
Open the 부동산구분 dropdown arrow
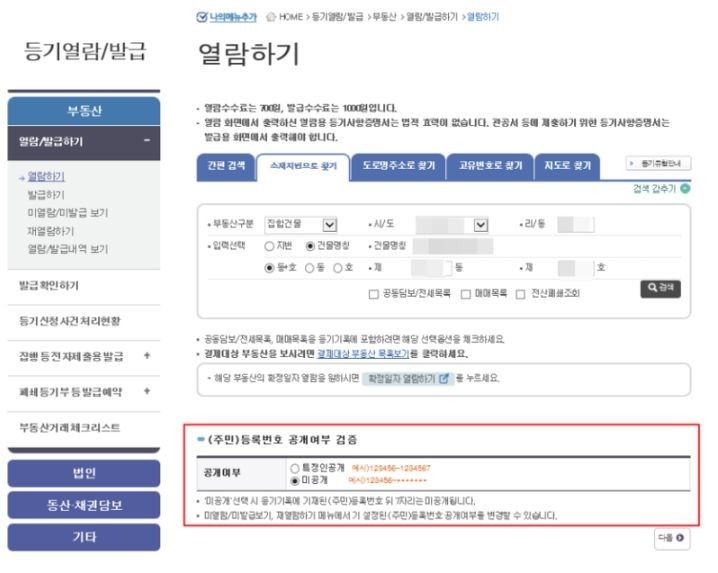(x=330, y=225)
